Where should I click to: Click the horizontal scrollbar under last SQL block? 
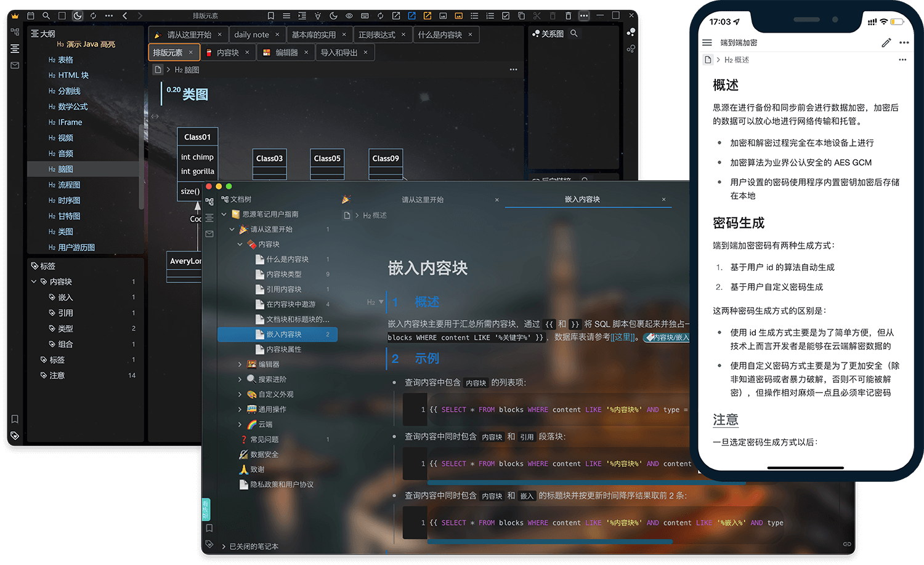pyautogui.click(x=549, y=542)
